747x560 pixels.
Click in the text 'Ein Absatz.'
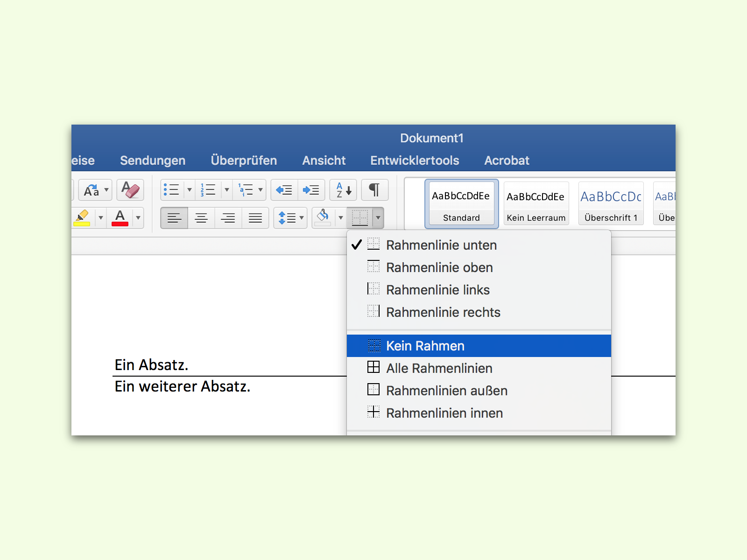[x=151, y=365]
